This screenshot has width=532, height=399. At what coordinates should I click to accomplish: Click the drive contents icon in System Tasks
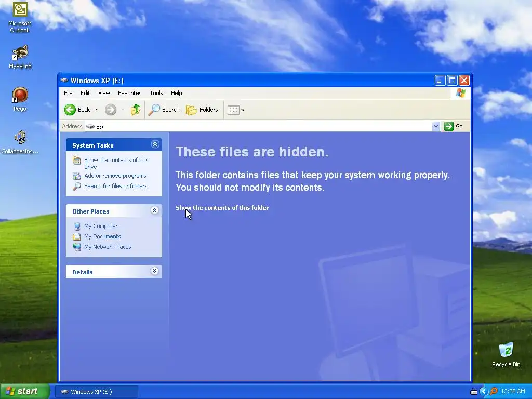click(x=77, y=160)
